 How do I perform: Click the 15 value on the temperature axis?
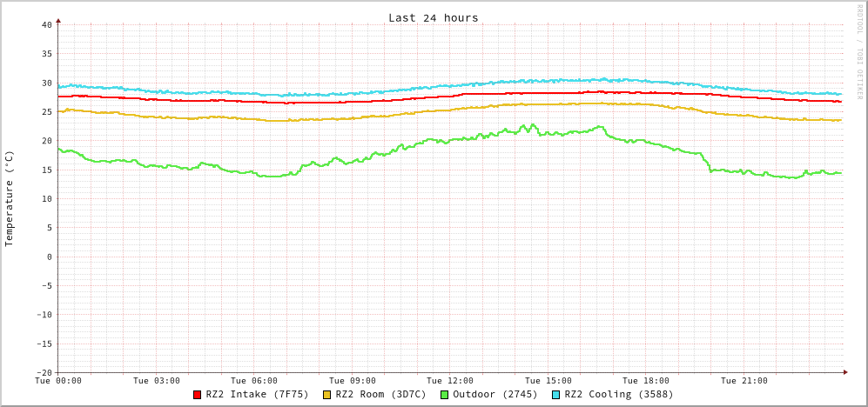46,170
